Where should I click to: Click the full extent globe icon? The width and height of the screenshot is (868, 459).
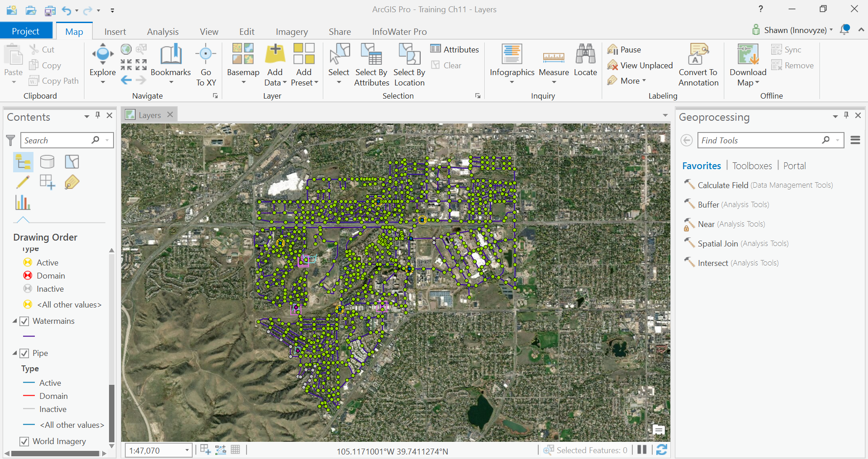pyautogui.click(x=126, y=49)
